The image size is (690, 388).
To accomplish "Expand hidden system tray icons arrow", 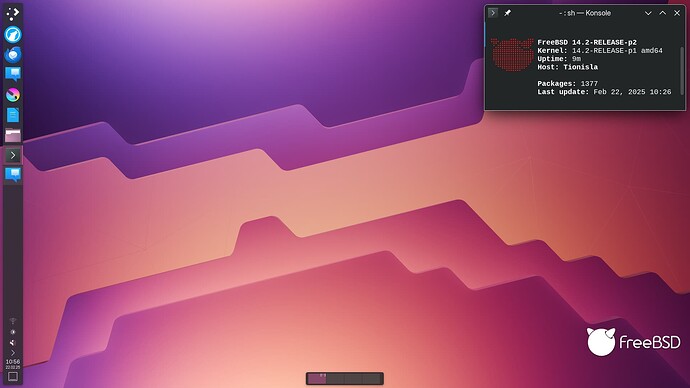I will click(x=13, y=353).
